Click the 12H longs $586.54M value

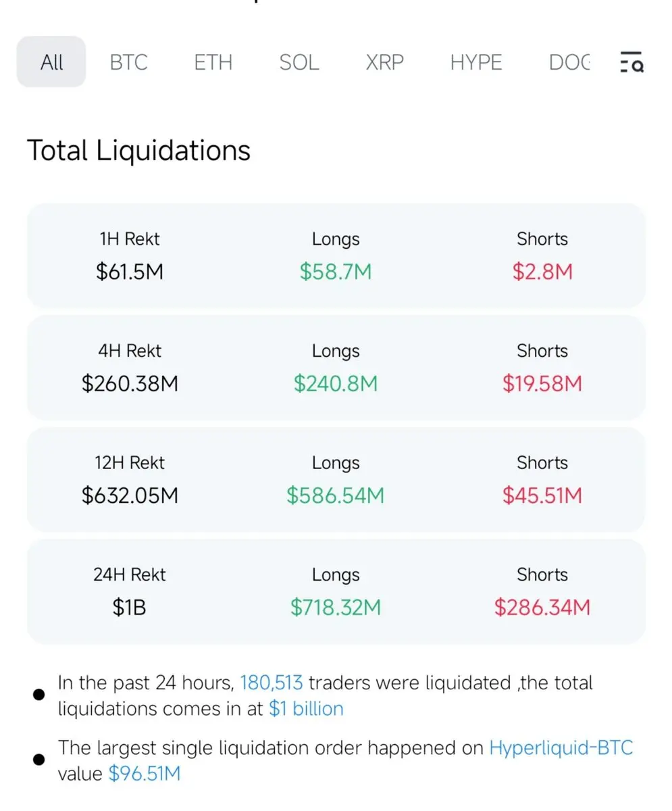(336, 495)
